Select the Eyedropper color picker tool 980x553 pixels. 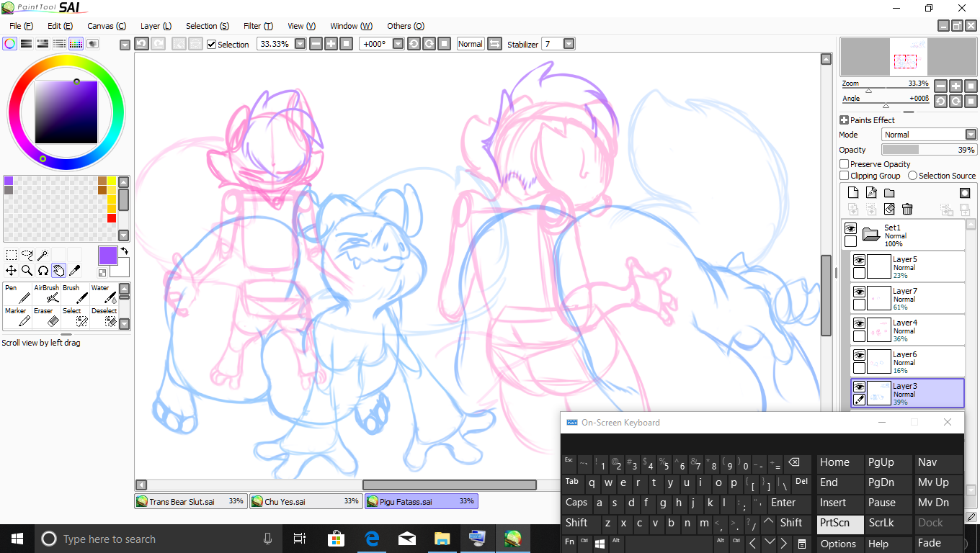point(75,271)
